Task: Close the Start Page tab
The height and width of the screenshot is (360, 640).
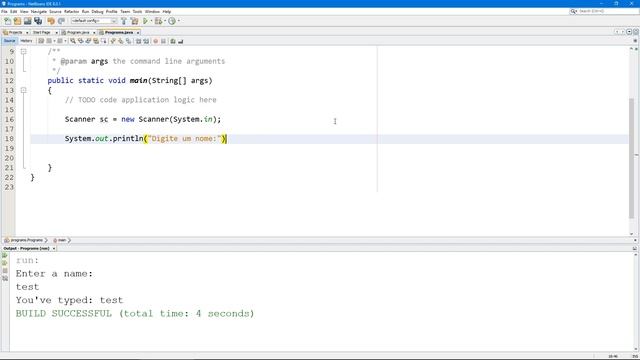Action: tap(56, 32)
